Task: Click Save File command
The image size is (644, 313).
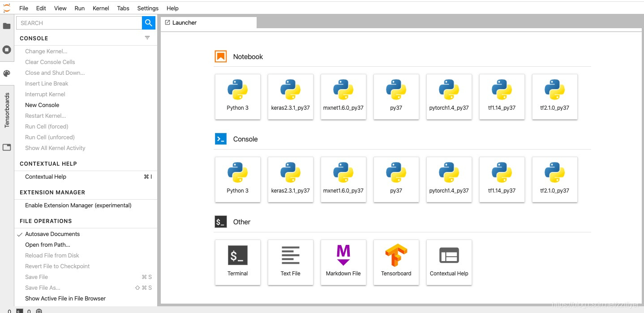Action: click(x=86, y=277)
